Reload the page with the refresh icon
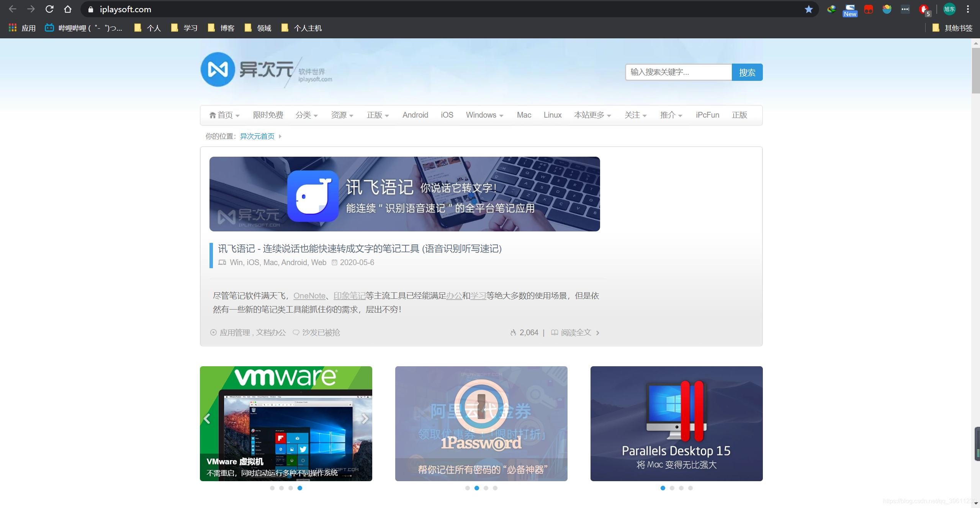Screen dimensions: 980x508 (49, 9)
